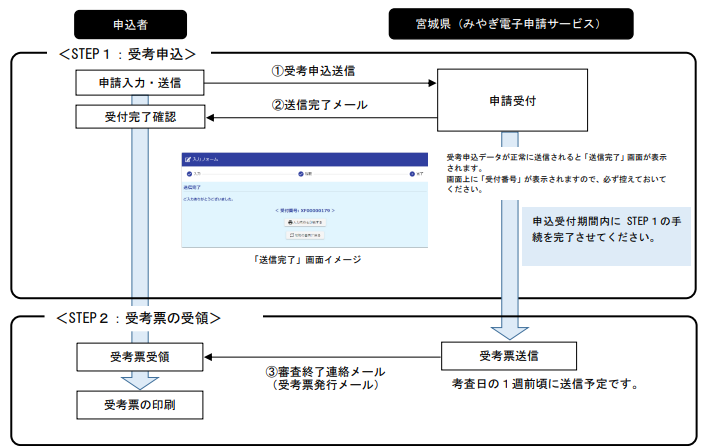Click the form edit icon in blue header

point(188,159)
